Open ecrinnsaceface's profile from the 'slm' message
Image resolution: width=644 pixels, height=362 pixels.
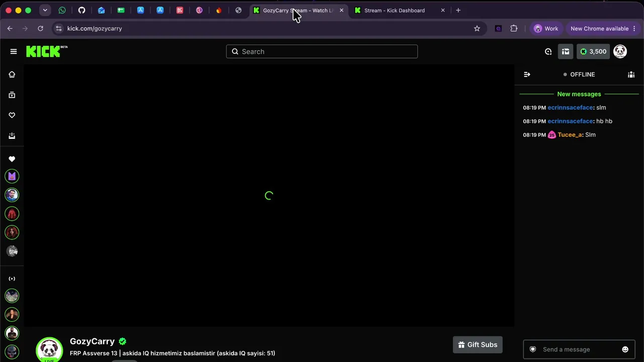pos(570,108)
